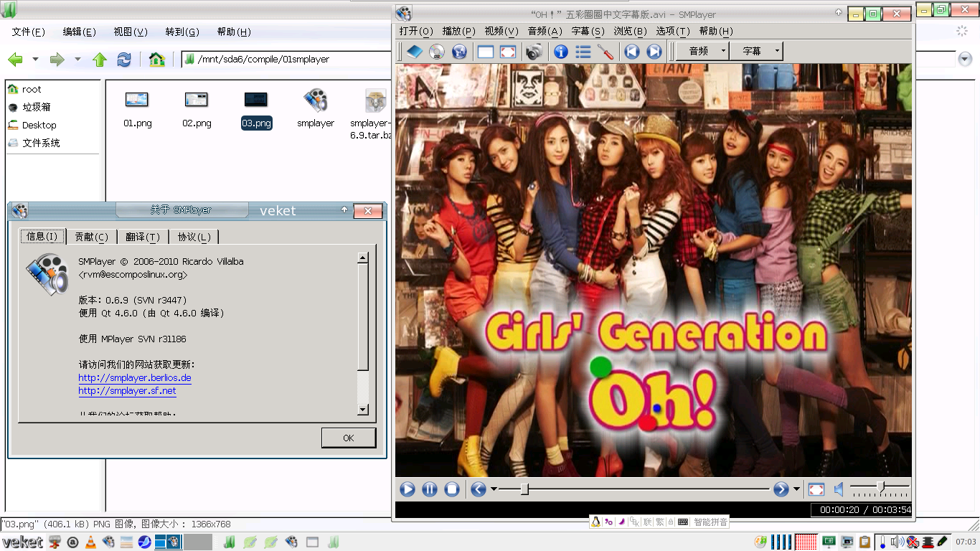The width and height of the screenshot is (980, 551).
Task: Open the 字幕 subtitle dropdown button
Action: pyautogui.click(x=756, y=51)
